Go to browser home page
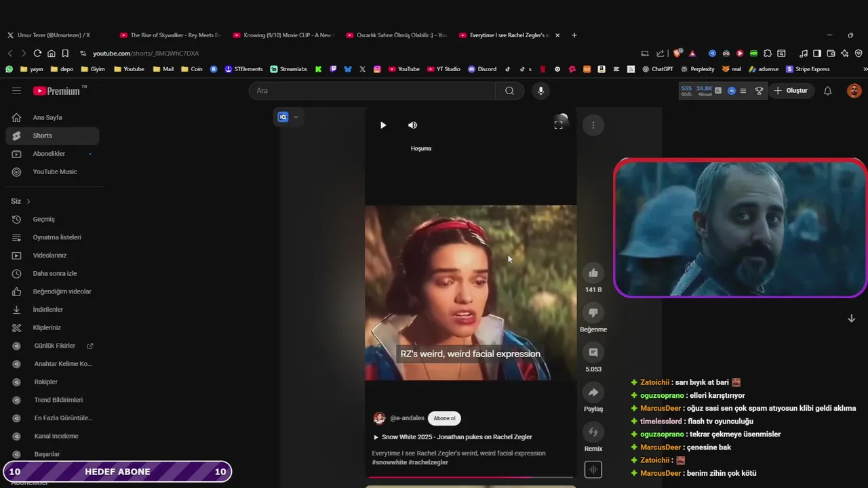The height and width of the screenshot is (488, 868). tap(51, 54)
